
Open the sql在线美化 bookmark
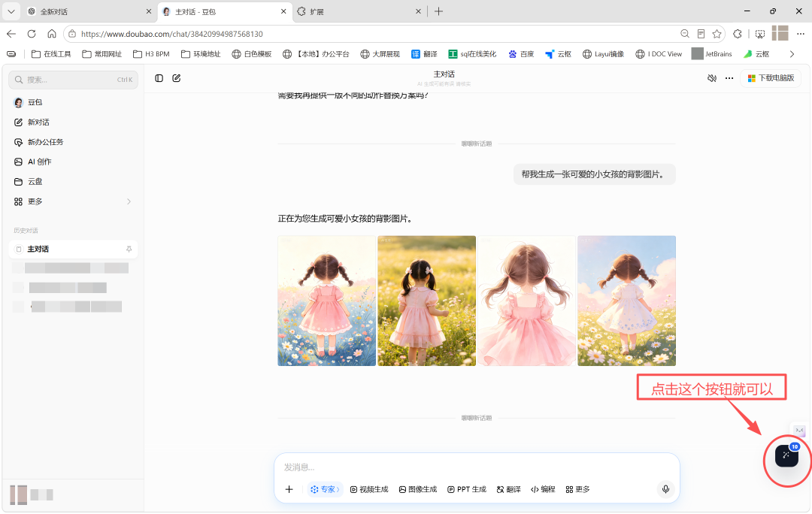tap(472, 54)
